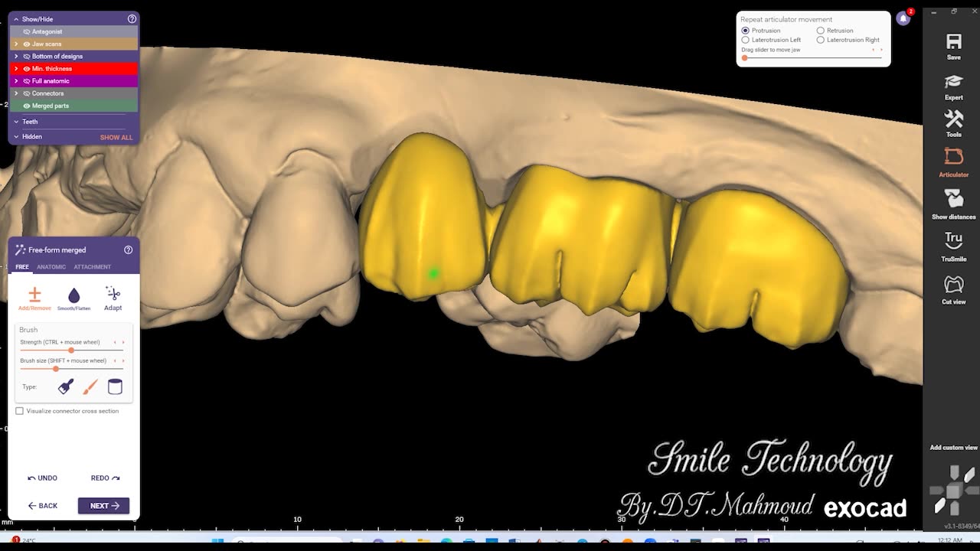
Task: Select Laterotrusion Right movement
Action: (x=821, y=40)
